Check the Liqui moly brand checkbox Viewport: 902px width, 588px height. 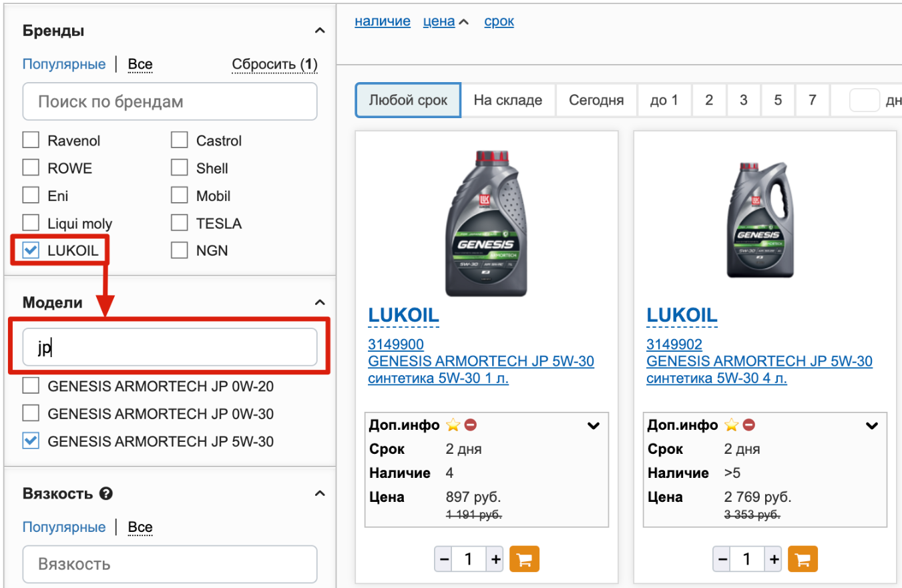pos(31,223)
